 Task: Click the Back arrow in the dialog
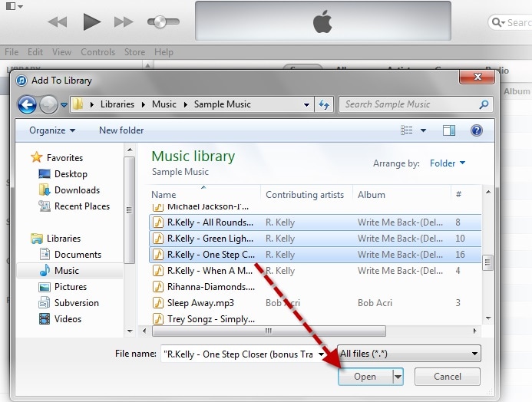(x=27, y=104)
